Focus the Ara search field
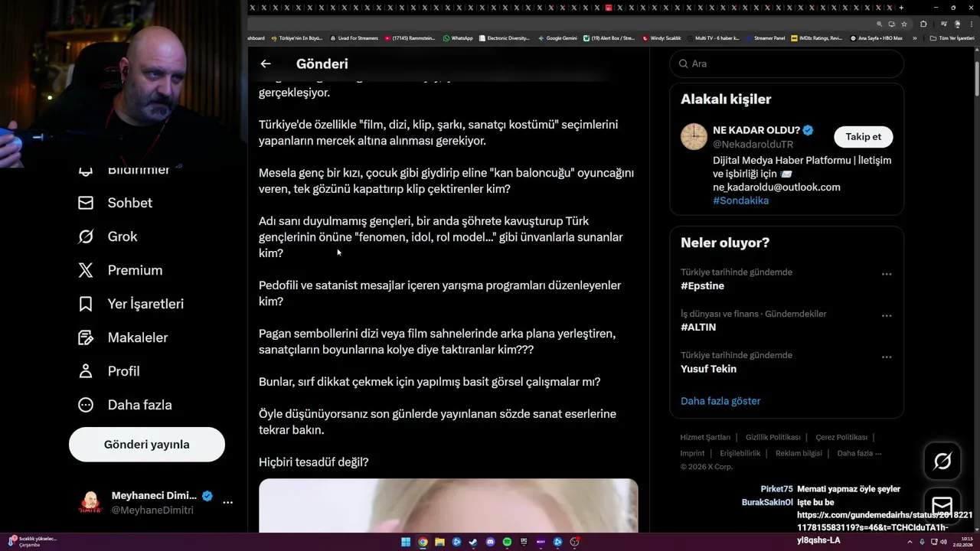This screenshot has height=551, width=980. tap(786, 64)
